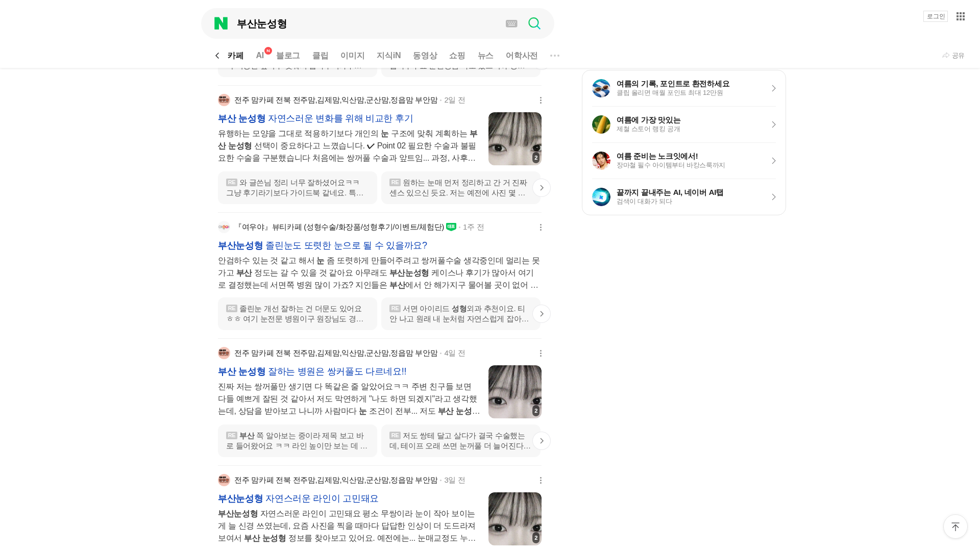Select the 카페 tab
This screenshot has height=551, width=980.
(235, 56)
